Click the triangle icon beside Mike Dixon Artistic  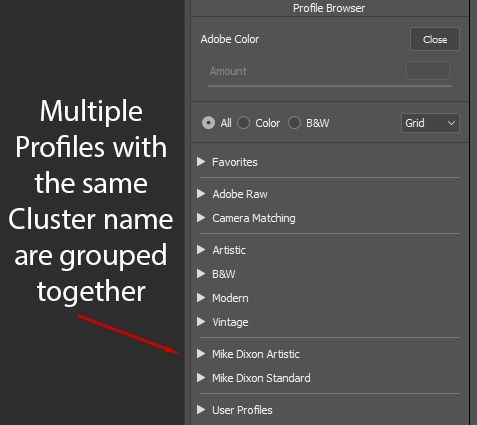201,354
